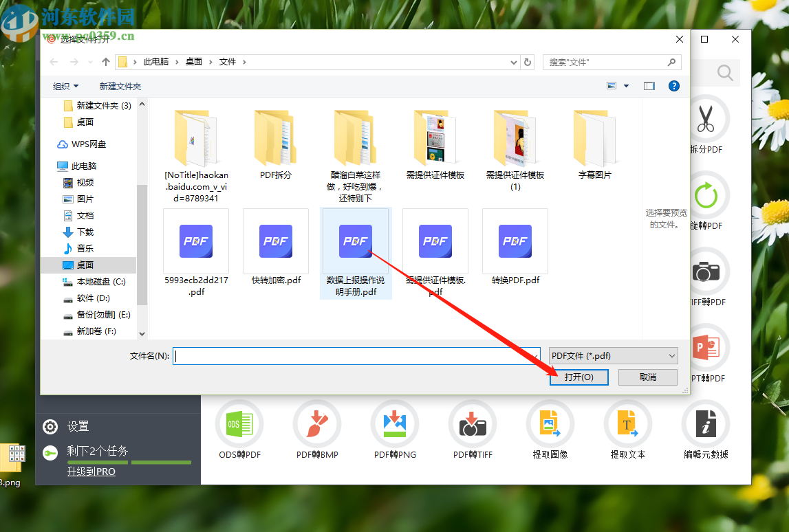Toggle the preview pane in the dialog
789x532 pixels.
point(649,85)
